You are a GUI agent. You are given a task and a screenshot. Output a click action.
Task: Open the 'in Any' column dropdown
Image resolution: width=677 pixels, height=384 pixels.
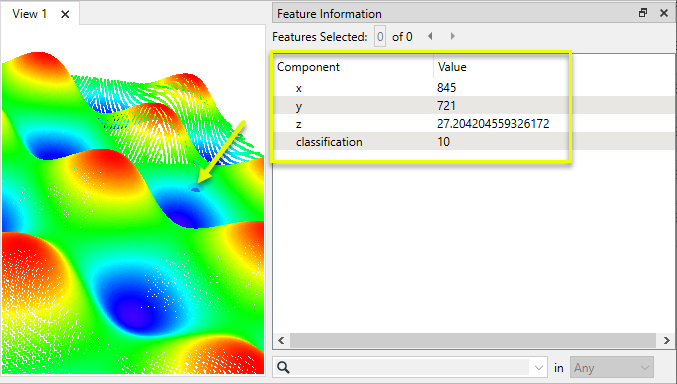pos(612,368)
